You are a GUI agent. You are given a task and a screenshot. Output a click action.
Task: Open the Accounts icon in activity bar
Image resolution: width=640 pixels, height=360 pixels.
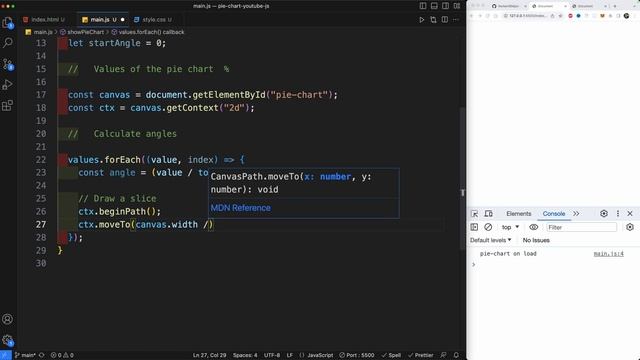tap(7, 319)
